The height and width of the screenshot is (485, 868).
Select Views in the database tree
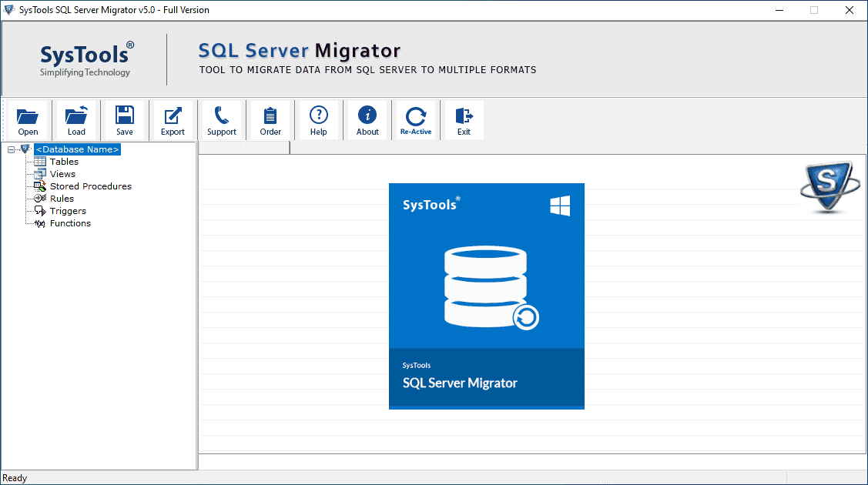(62, 174)
